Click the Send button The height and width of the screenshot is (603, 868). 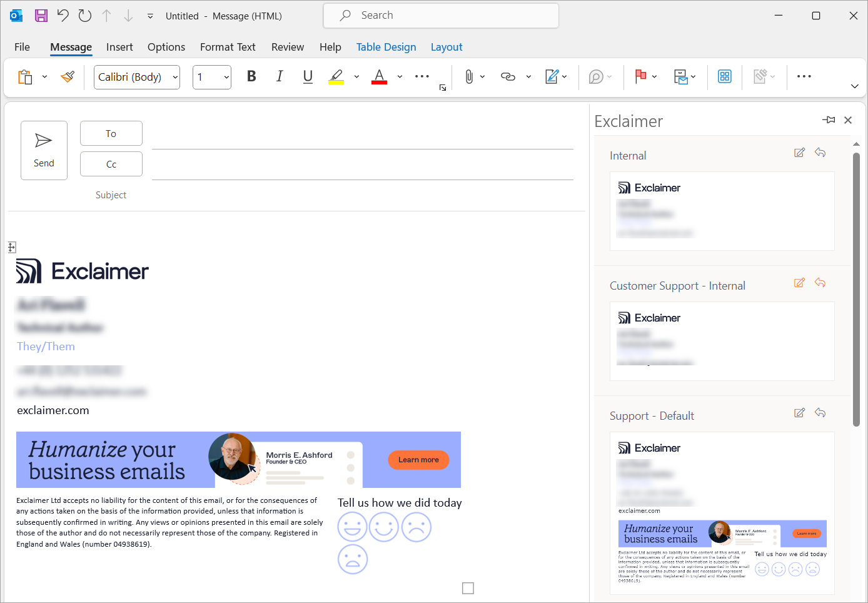click(44, 150)
